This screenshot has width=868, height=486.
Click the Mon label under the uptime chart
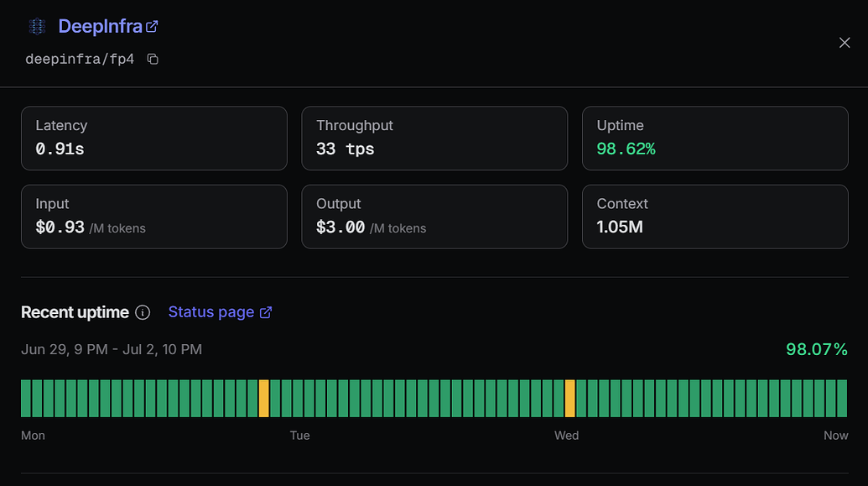(x=34, y=436)
